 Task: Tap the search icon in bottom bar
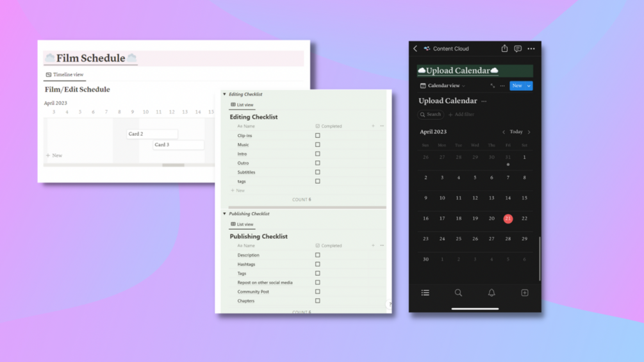click(458, 293)
